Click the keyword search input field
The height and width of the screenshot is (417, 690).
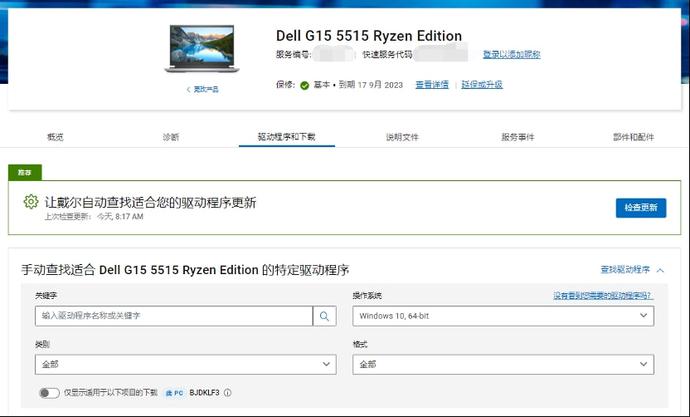[174, 316]
